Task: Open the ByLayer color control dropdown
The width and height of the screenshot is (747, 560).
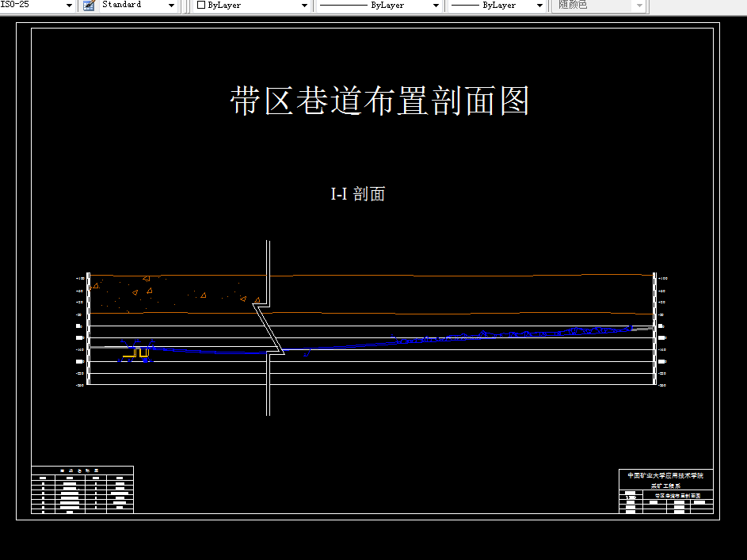Action: pyautogui.click(x=304, y=6)
